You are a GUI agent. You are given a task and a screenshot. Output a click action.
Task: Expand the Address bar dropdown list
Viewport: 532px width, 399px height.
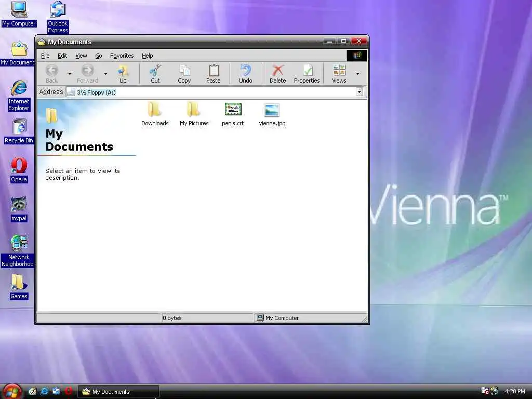(360, 92)
